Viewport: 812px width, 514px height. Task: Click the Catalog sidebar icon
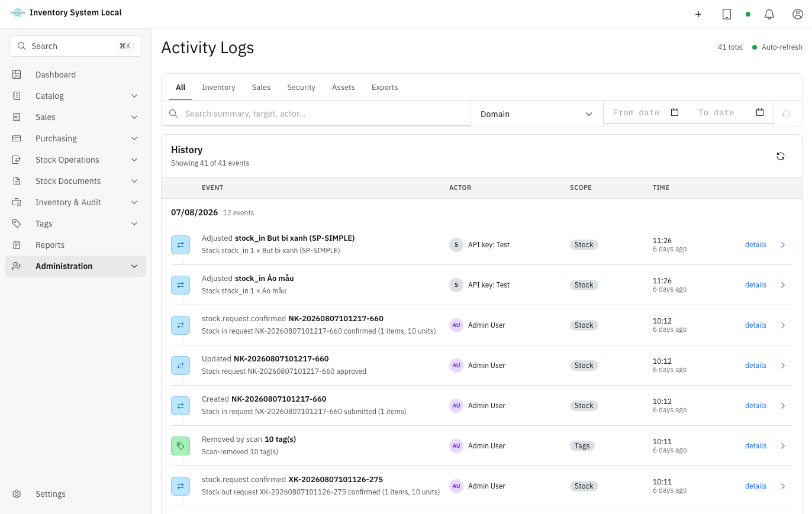click(x=17, y=96)
